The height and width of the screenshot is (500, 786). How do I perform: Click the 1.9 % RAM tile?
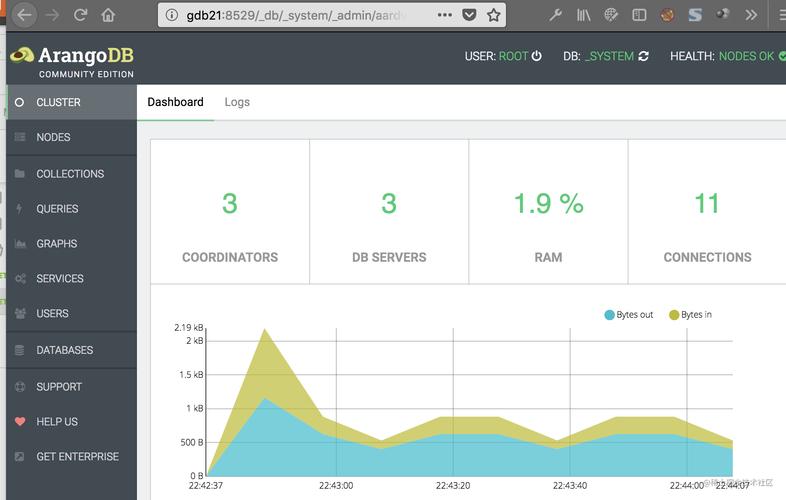pos(548,212)
